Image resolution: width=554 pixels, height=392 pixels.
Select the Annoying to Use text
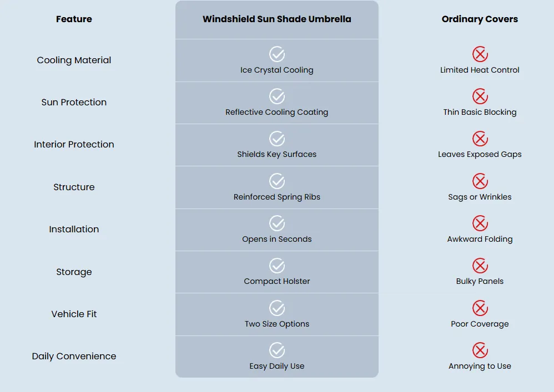pos(480,366)
